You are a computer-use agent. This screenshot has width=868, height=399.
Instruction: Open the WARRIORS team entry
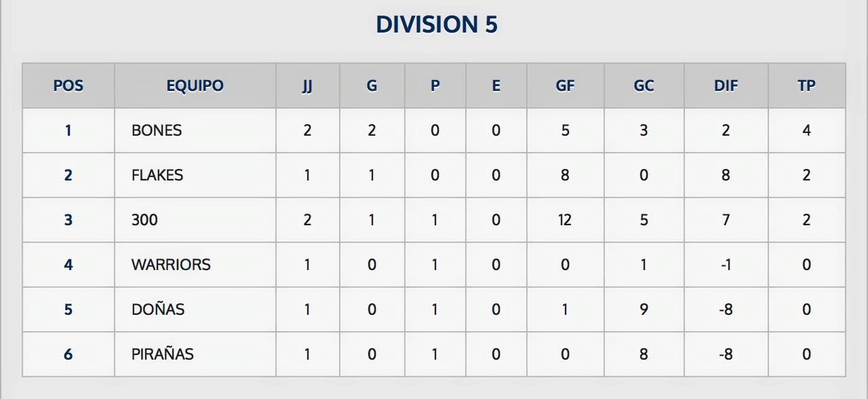click(x=171, y=265)
